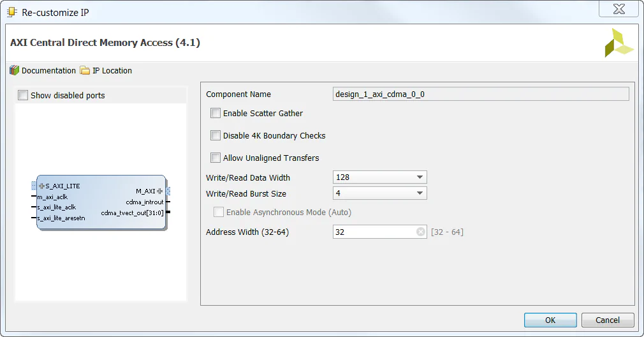Open the Documentation link
The height and width of the screenshot is (337, 644).
pyautogui.click(x=48, y=71)
